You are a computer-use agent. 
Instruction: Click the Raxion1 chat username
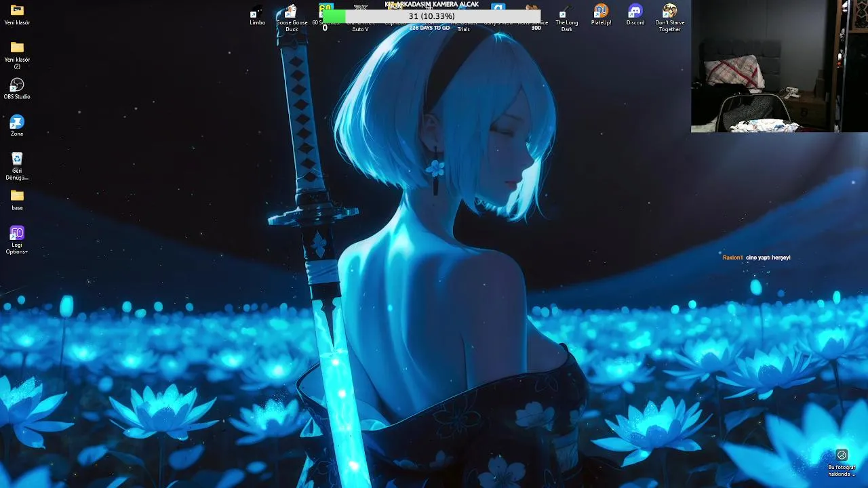(x=732, y=258)
